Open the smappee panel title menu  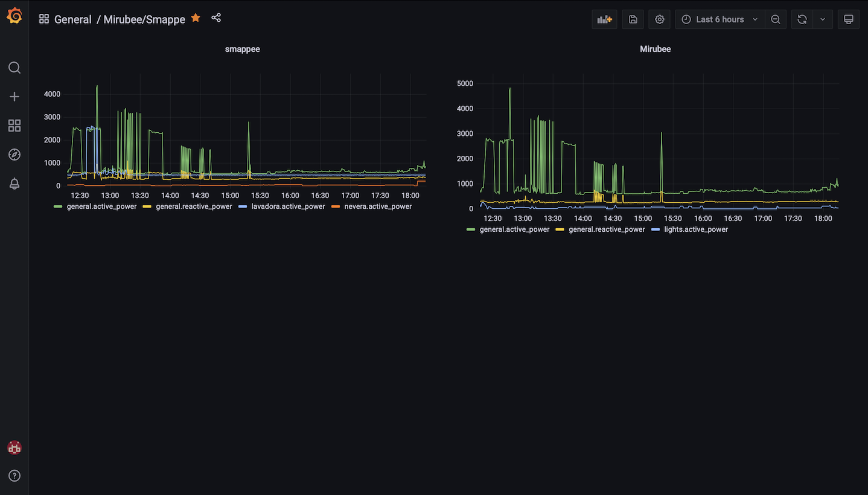(x=243, y=49)
